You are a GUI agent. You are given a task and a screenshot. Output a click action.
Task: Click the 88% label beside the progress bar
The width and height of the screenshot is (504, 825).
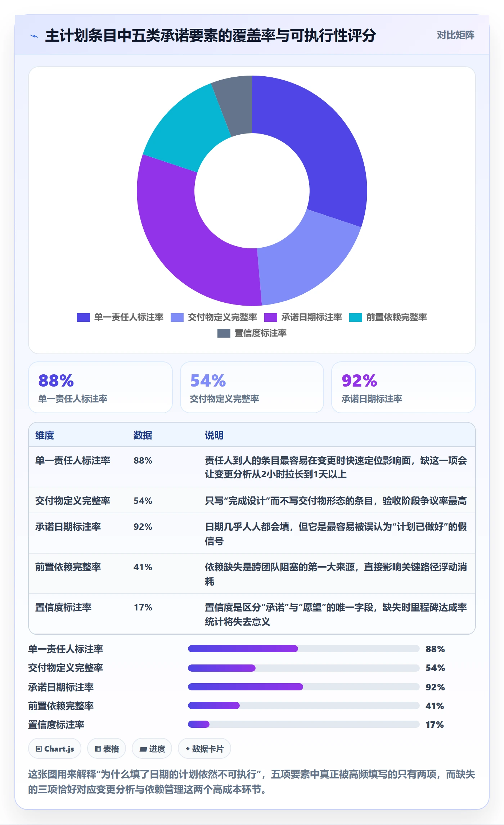pos(435,649)
